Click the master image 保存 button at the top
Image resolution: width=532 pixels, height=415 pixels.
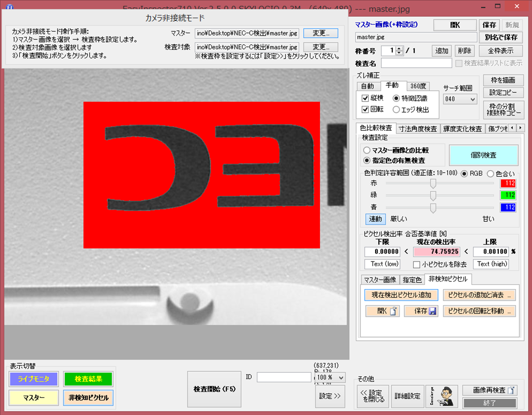[x=489, y=25]
